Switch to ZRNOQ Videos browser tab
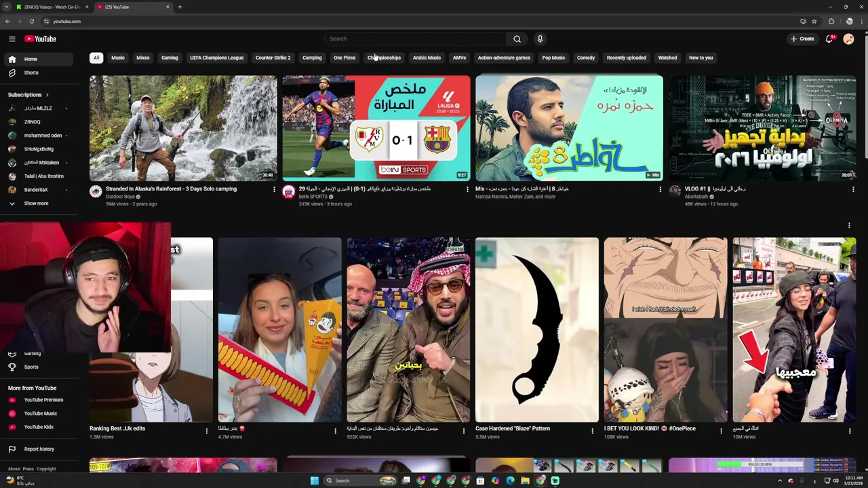 point(51,7)
